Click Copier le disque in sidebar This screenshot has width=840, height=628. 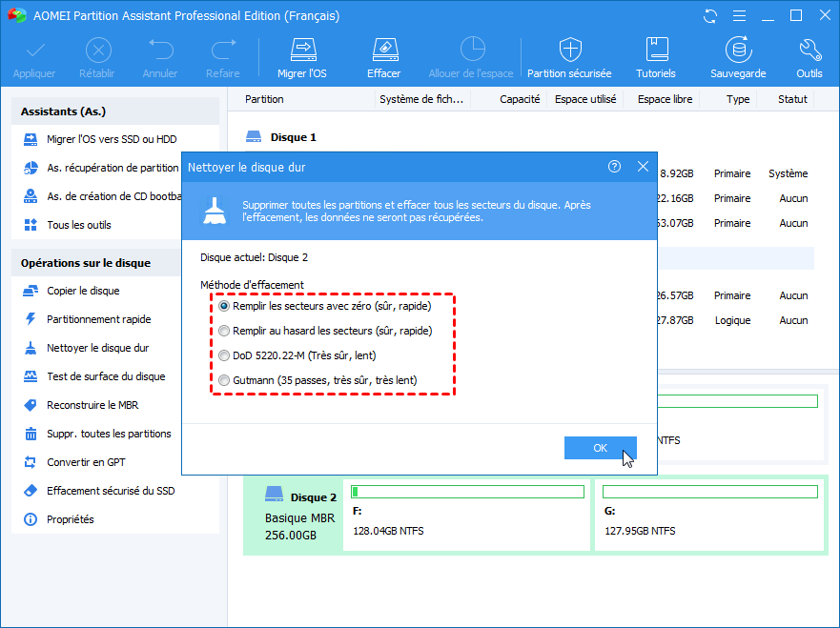click(x=72, y=291)
